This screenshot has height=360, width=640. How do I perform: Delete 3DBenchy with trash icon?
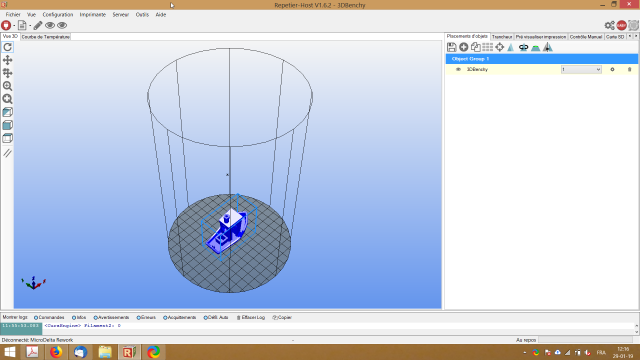point(629,69)
